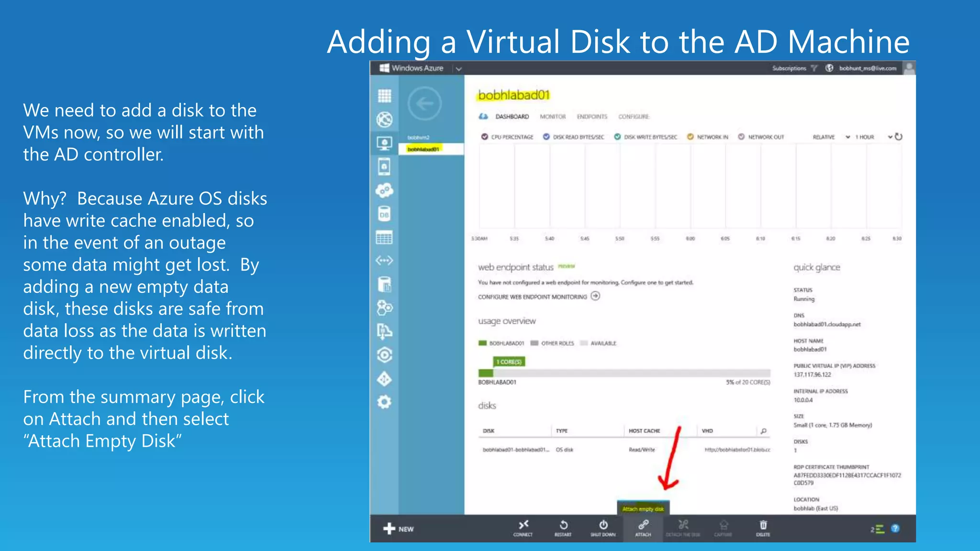Click the green BOBHLABAD01 legend swatch
Screen dimensions: 980x551
(482, 343)
